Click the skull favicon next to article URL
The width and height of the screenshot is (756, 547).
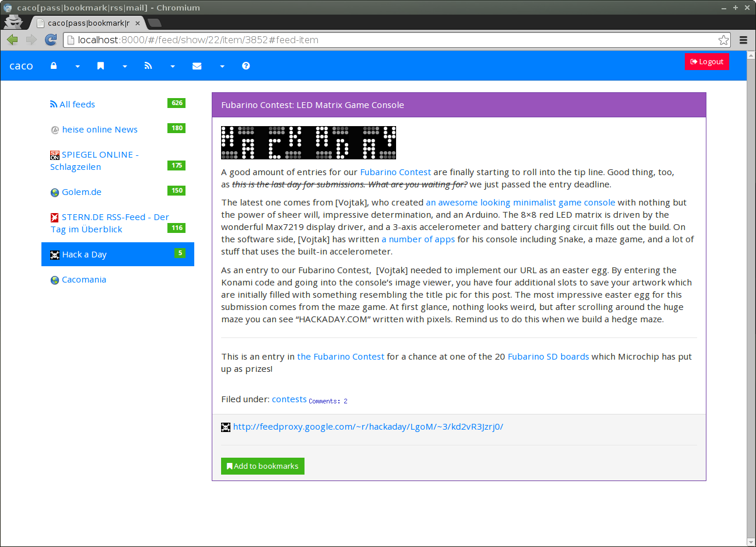click(x=226, y=427)
